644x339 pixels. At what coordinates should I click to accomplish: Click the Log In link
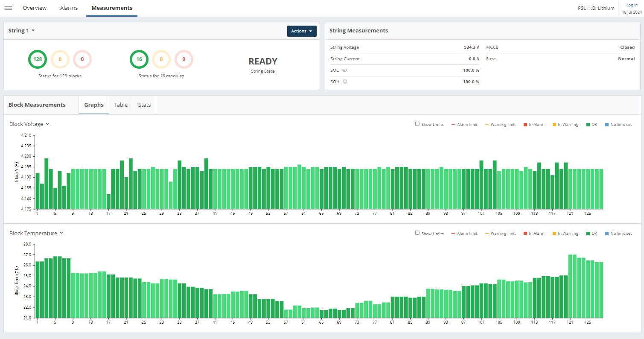(x=631, y=5)
